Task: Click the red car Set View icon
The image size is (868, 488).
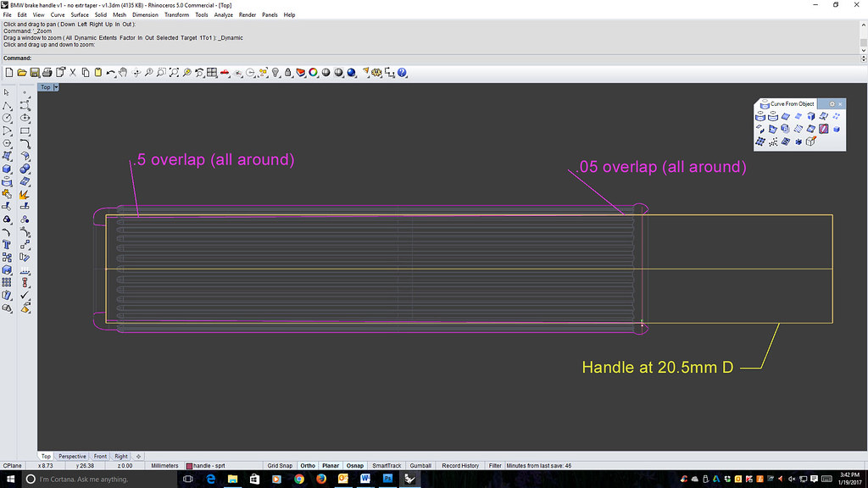Action: pos(225,73)
